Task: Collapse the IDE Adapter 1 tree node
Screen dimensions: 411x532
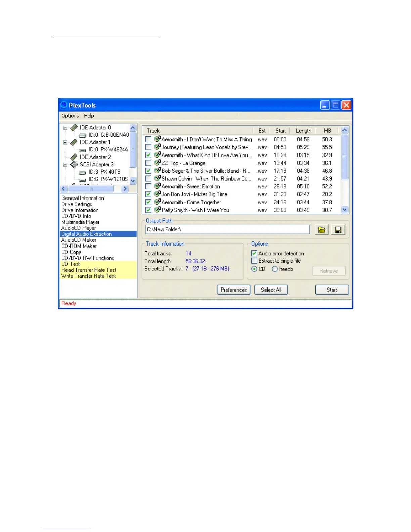Action: point(65,142)
